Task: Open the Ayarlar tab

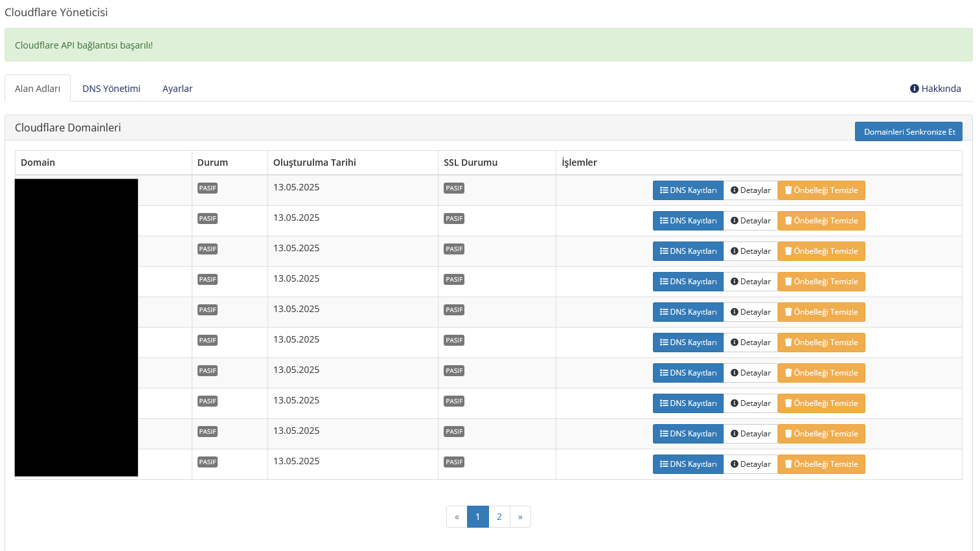Action: pos(177,88)
